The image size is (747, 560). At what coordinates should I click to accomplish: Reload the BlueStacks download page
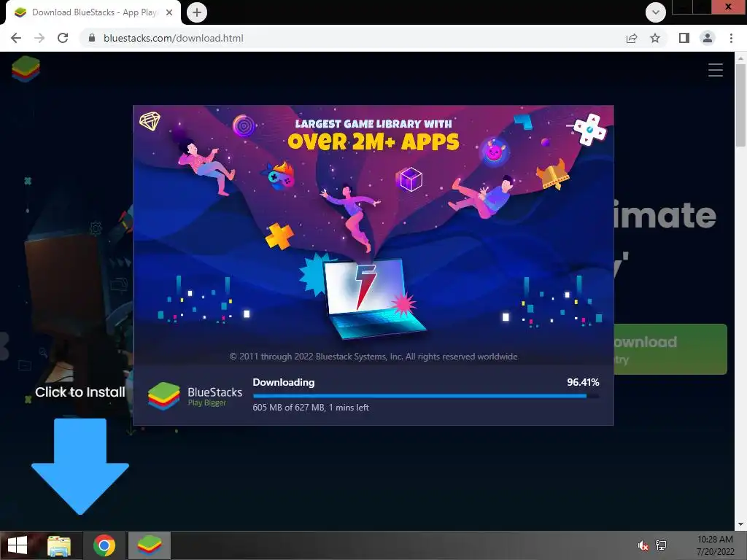point(63,38)
